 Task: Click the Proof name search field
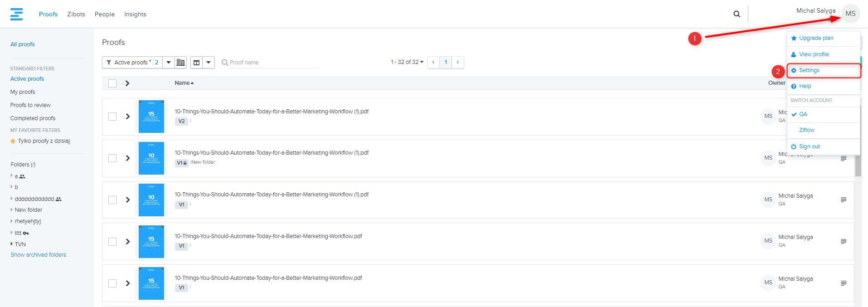(x=272, y=63)
